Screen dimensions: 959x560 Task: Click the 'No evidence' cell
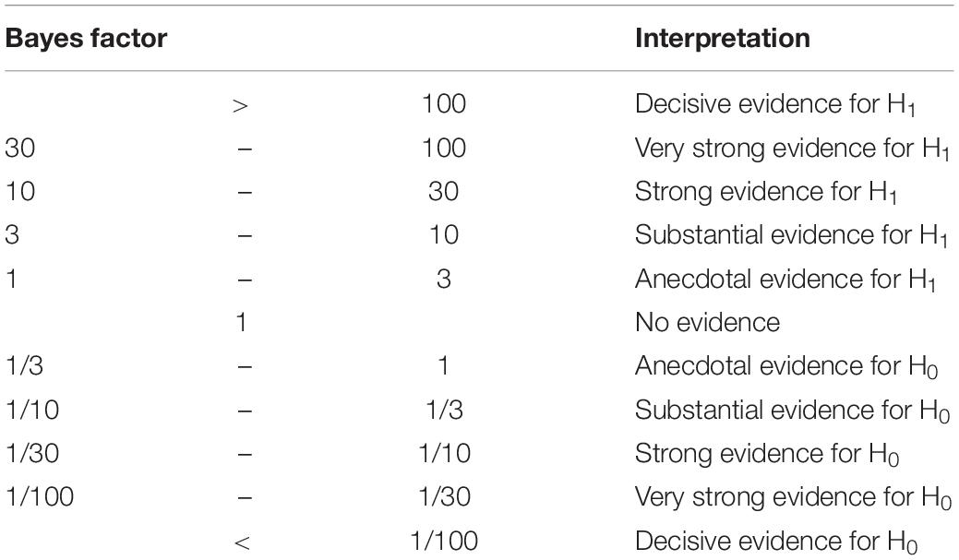point(708,322)
